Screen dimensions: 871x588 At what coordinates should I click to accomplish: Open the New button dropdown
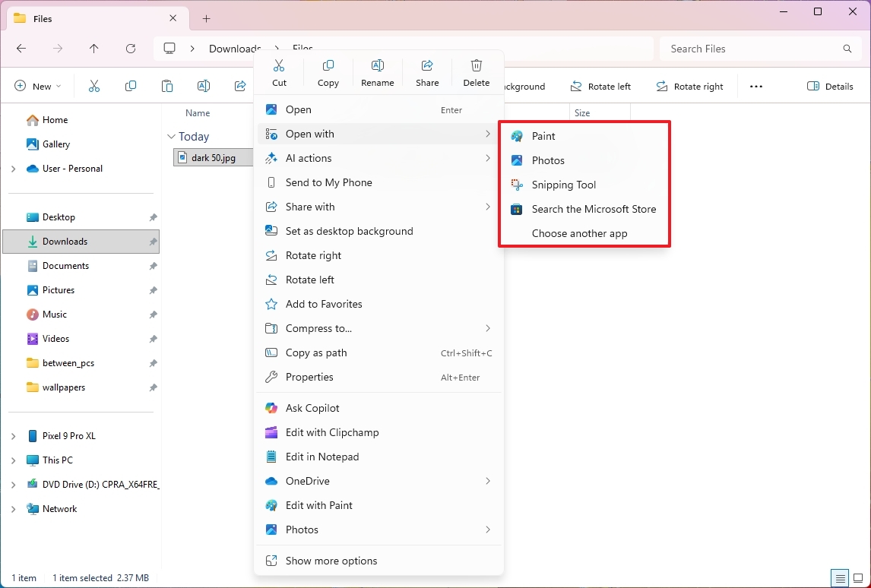pyautogui.click(x=37, y=87)
